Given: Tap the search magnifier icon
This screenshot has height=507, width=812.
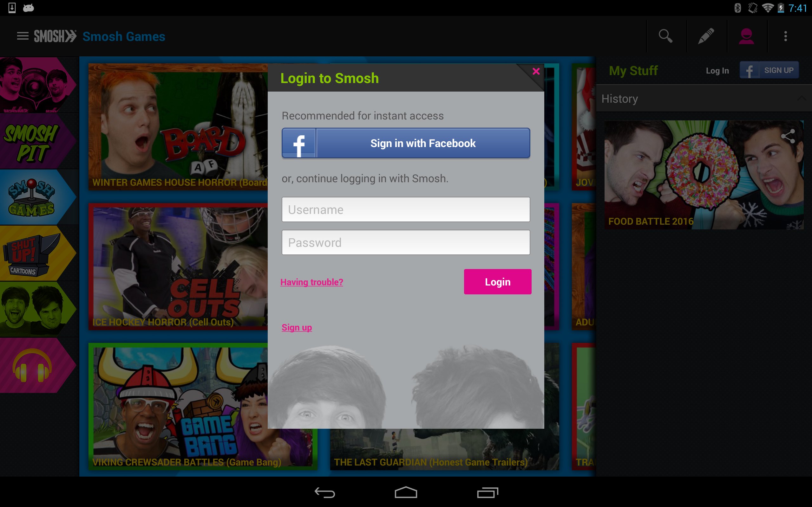Looking at the screenshot, I should tap(665, 36).
